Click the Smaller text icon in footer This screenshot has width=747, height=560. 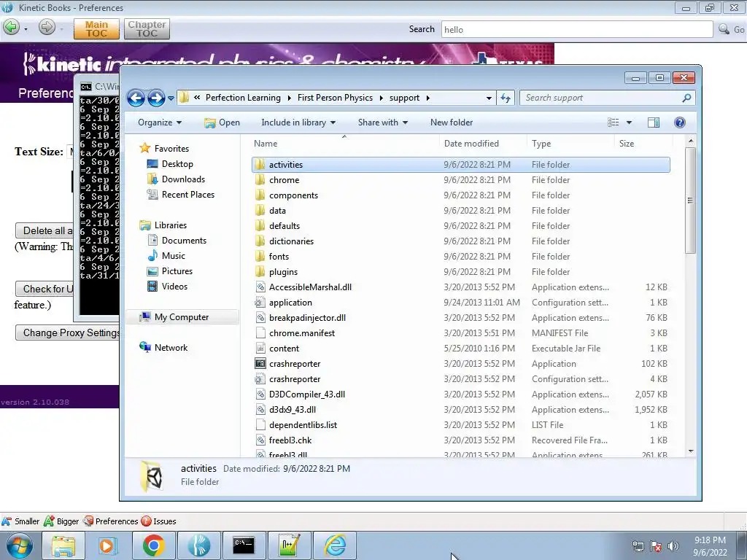coord(7,521)
